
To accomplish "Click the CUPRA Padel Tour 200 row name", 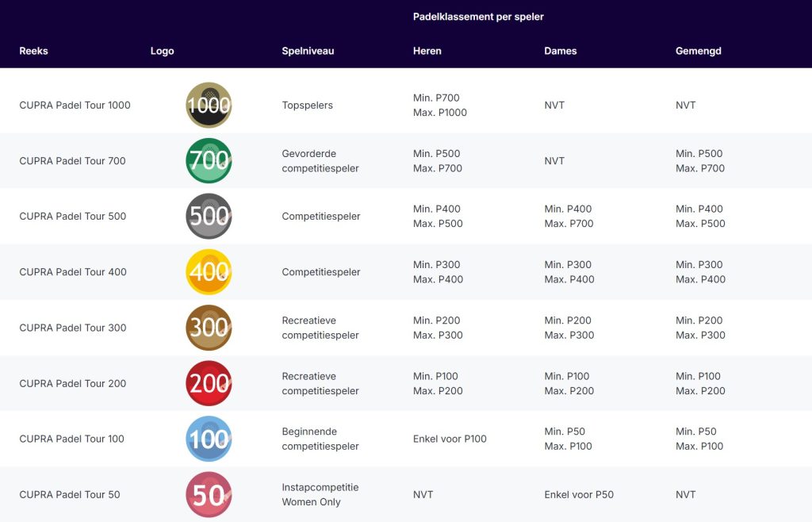I will tap(72, 383).
